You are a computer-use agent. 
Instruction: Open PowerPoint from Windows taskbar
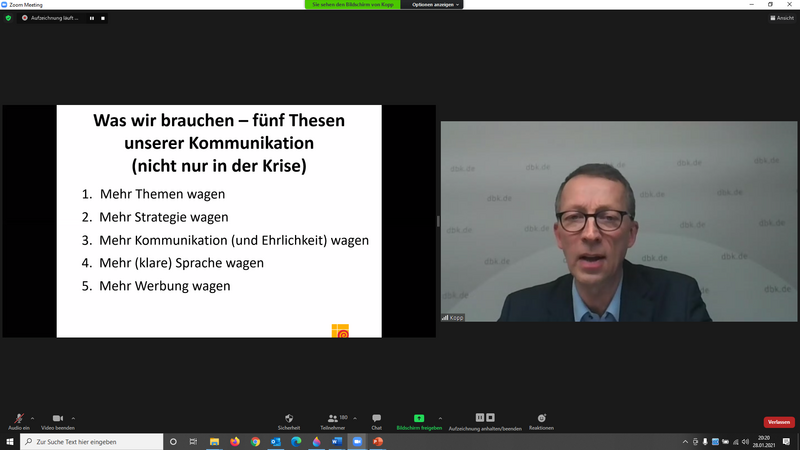pos(378,441)
